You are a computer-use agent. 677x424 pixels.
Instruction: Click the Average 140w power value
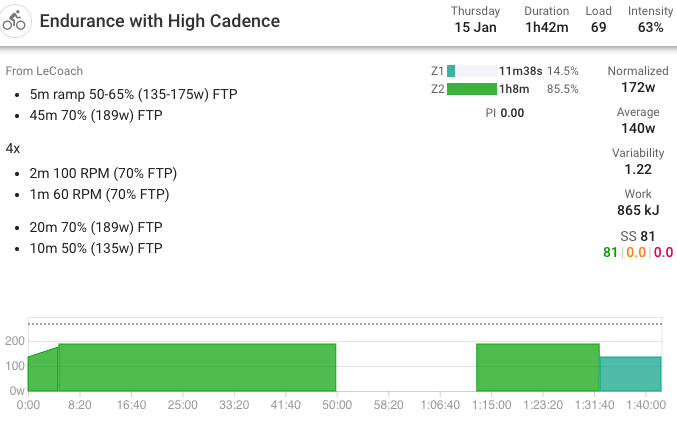[637, 129]
